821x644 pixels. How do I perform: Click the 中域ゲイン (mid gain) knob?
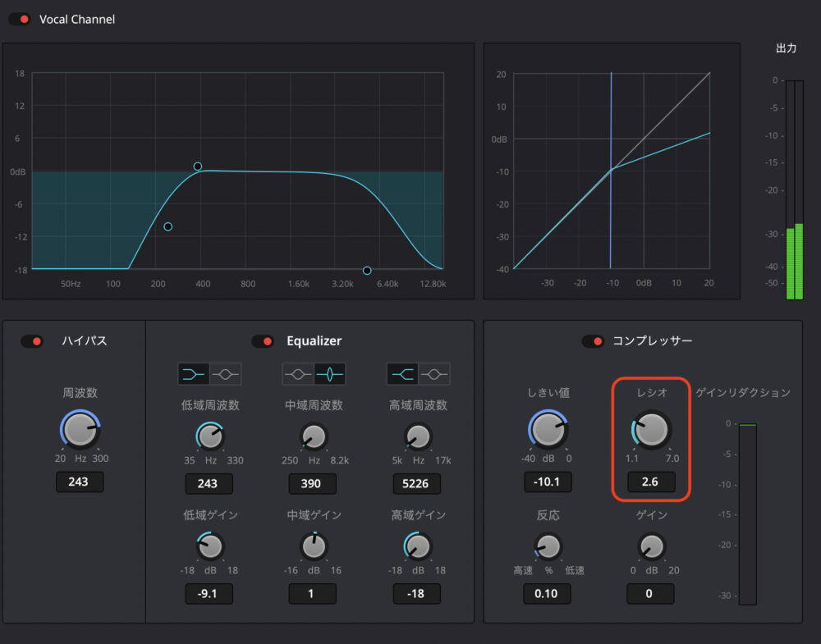coord(313,546)
